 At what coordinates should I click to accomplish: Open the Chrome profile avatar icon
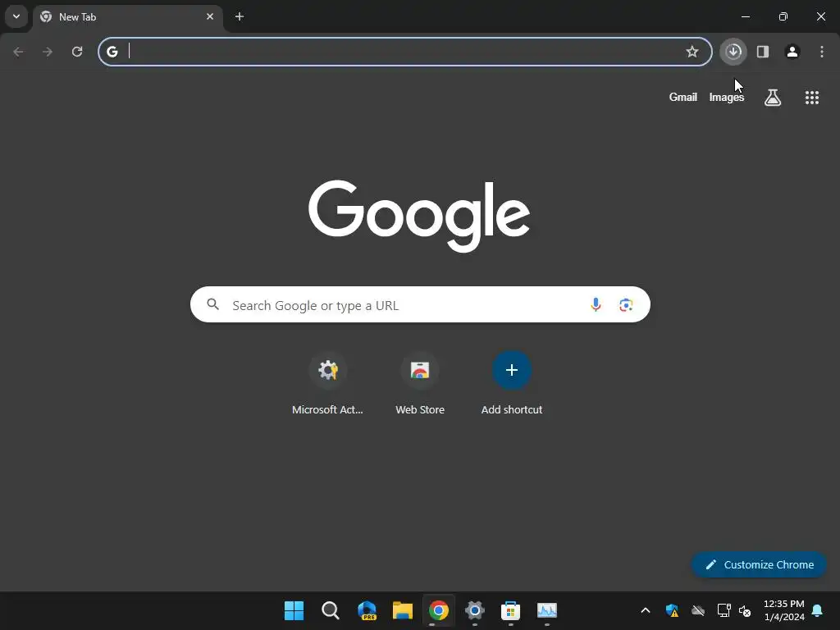coord(792,52)
